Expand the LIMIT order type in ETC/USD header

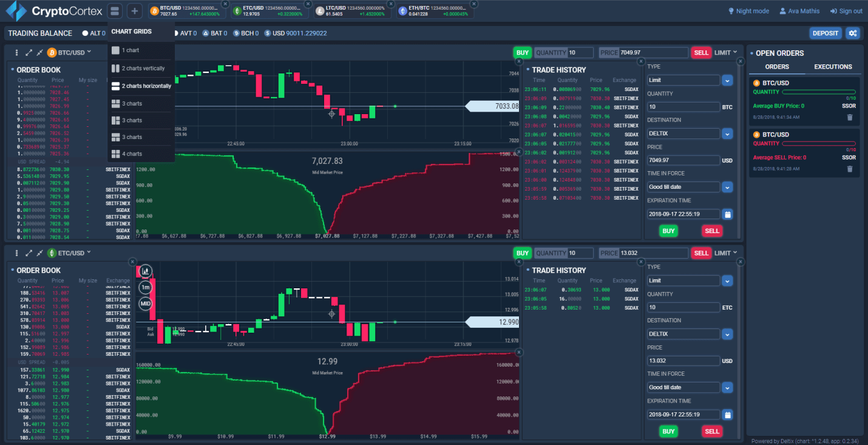[726, 253]
